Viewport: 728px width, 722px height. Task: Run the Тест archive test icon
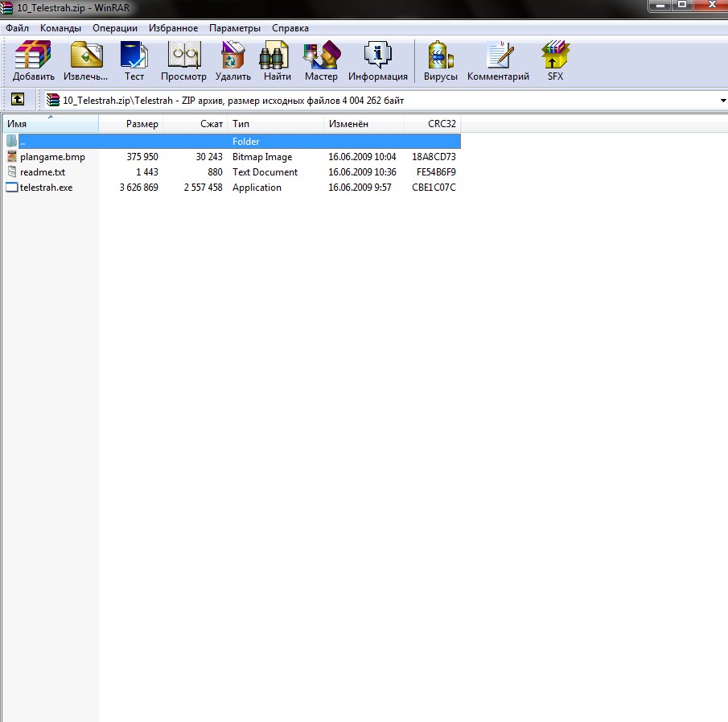coord(134,55)
